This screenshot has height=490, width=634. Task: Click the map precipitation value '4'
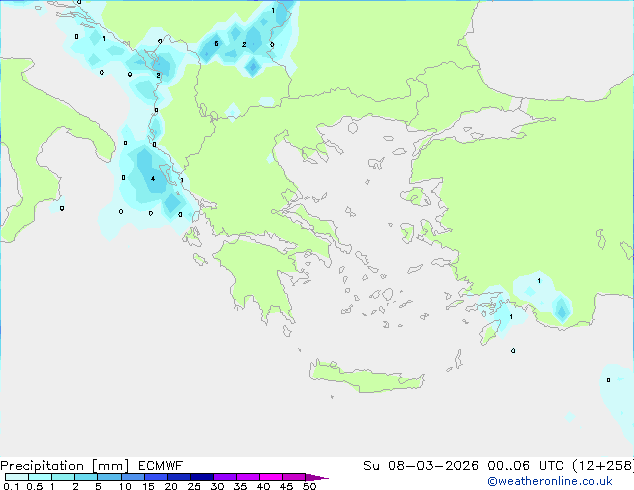(x=153, y=178)
